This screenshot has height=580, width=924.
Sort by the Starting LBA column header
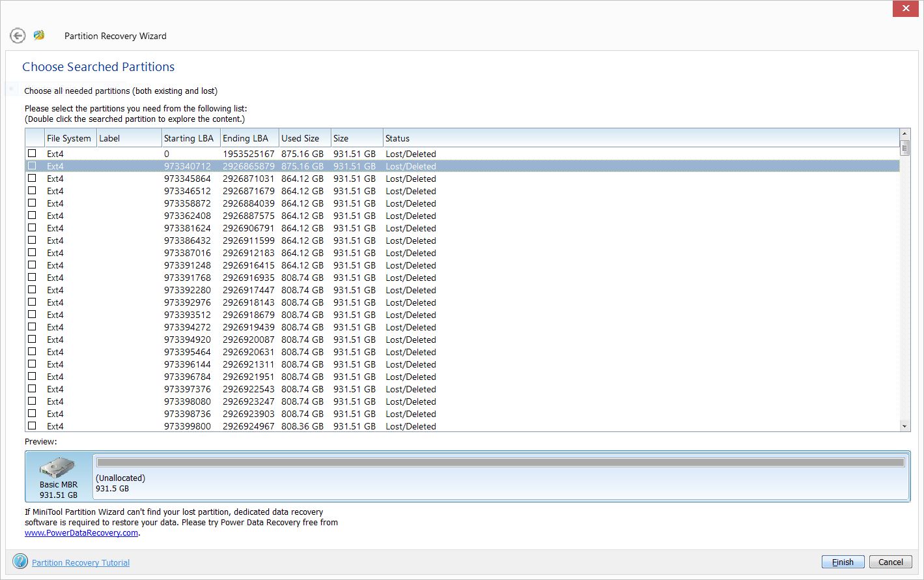click(189, 138)
